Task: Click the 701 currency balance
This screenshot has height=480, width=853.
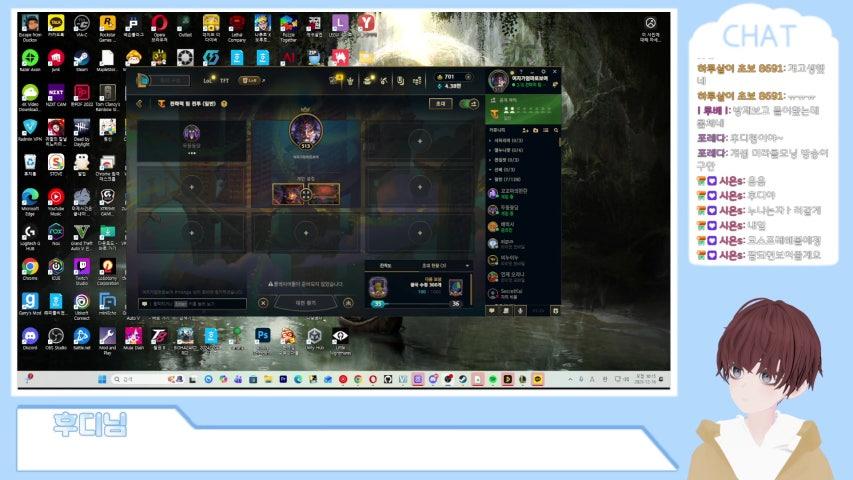Action: [448, 77]
